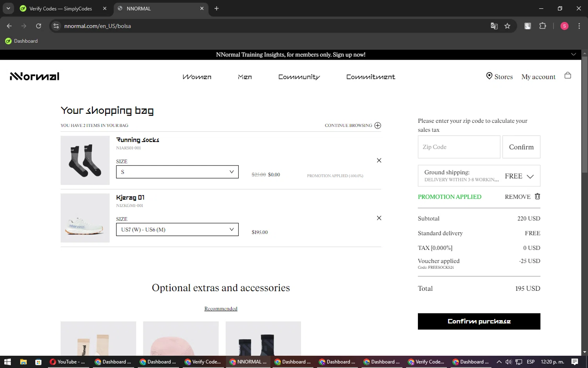Click the Running Socks product title
Viewport: 588px width, 368px height.
pyautogui.click(x=138, y=140)
